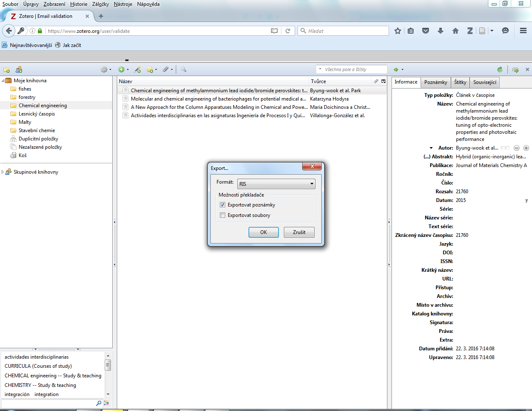The width and height of the screenshot is (532, 411).
Task: Click the colored tag selector menu icon
Action: click(x=106, y=403)
